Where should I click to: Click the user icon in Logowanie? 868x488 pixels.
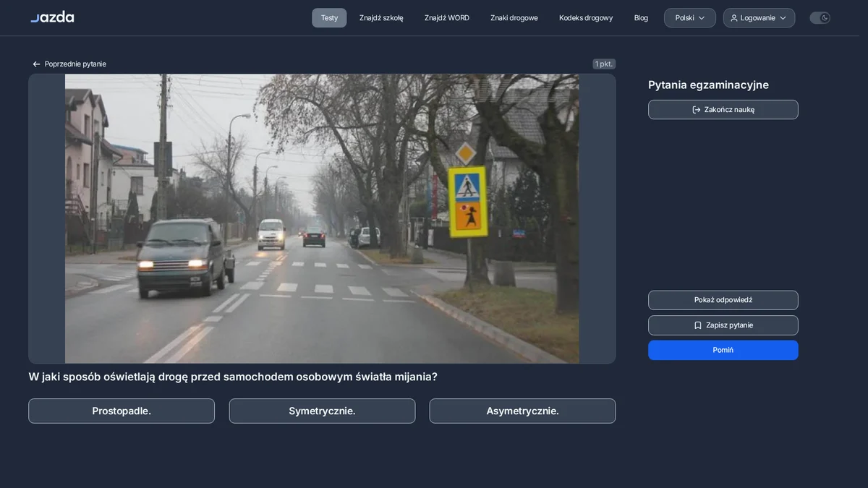[734, 18]
